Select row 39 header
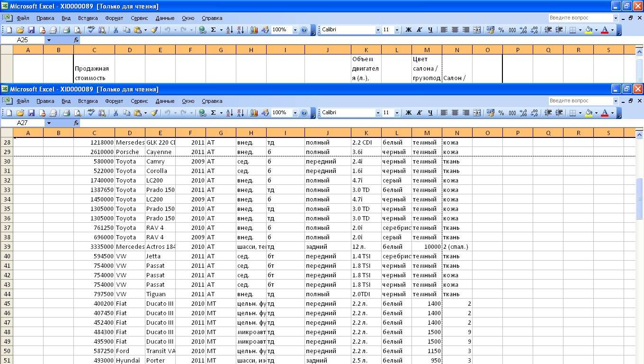This screenshot has height=364, width=644. 7,246
